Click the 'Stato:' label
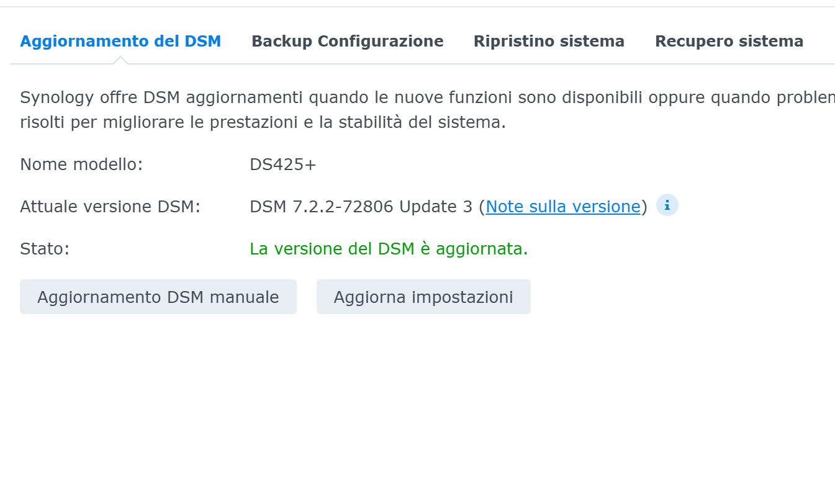 (x=45, y=249)
